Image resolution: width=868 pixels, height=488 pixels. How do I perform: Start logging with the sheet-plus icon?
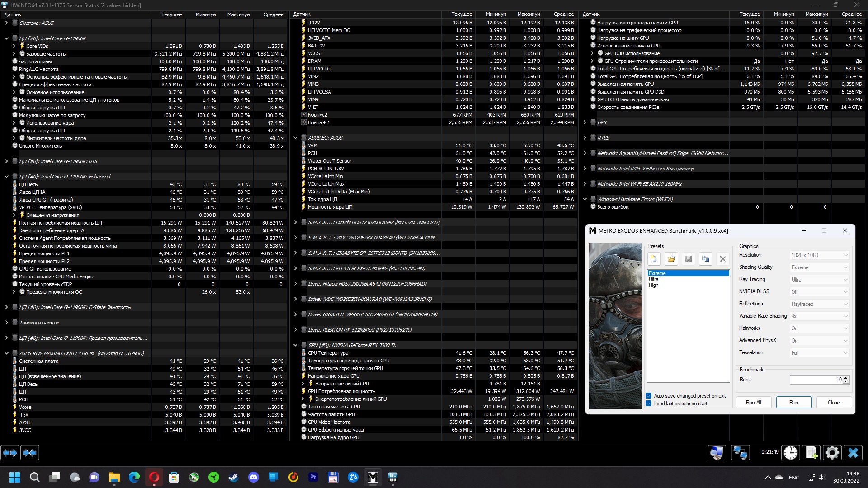pos(811,452)
